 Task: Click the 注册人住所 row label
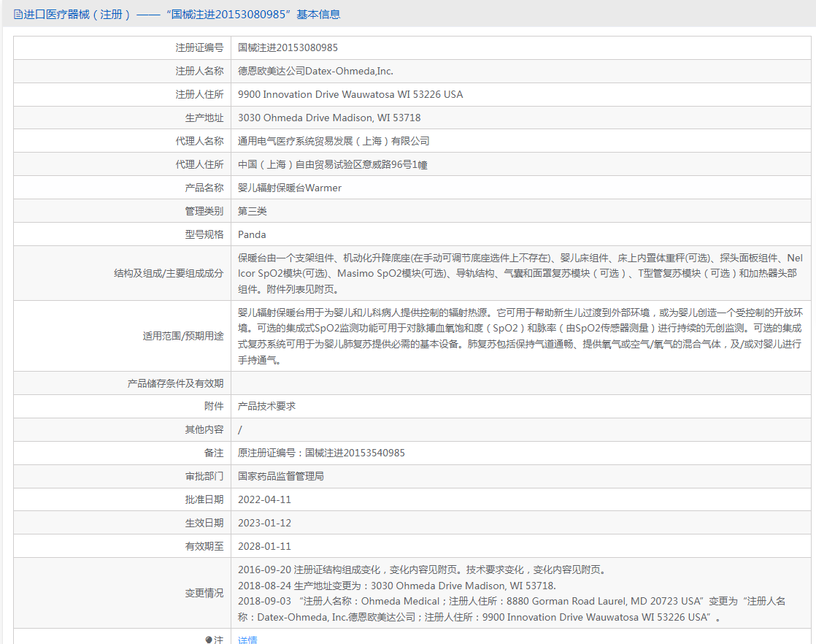[199, 95]
